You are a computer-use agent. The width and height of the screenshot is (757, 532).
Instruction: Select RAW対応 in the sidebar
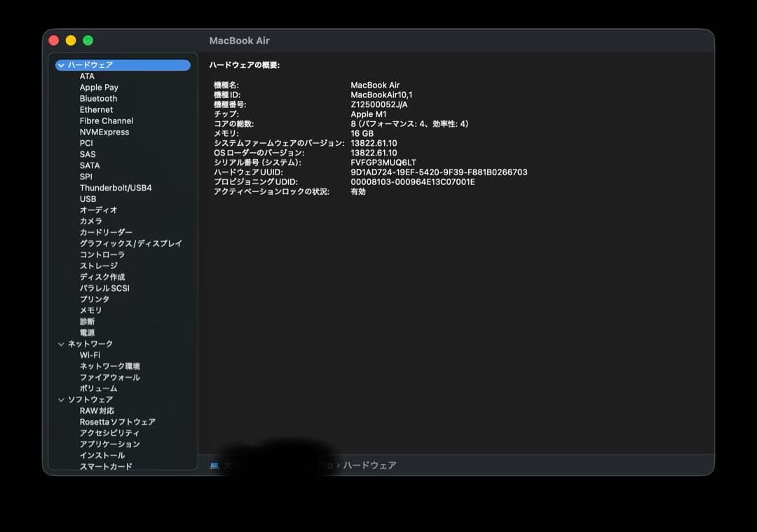97,411
